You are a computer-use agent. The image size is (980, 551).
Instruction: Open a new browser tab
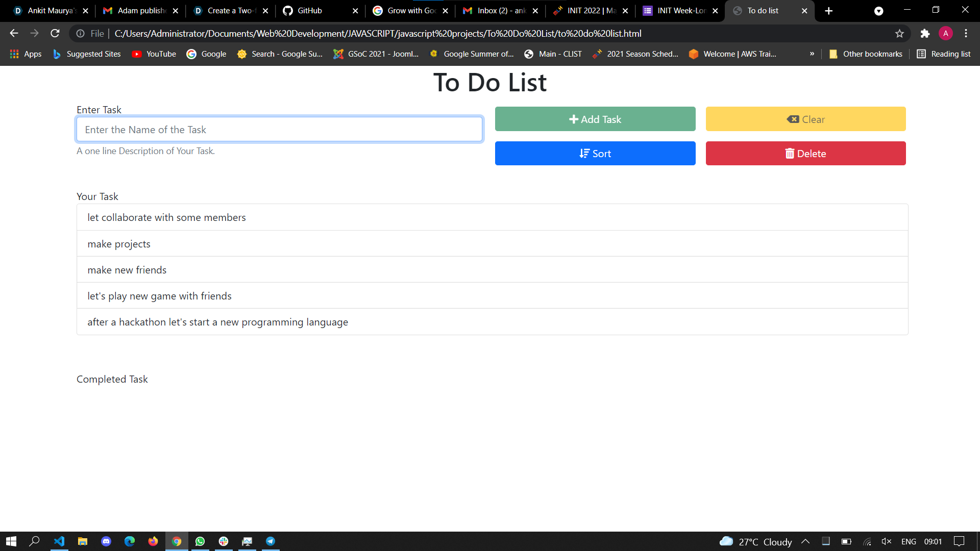point(829,11)
